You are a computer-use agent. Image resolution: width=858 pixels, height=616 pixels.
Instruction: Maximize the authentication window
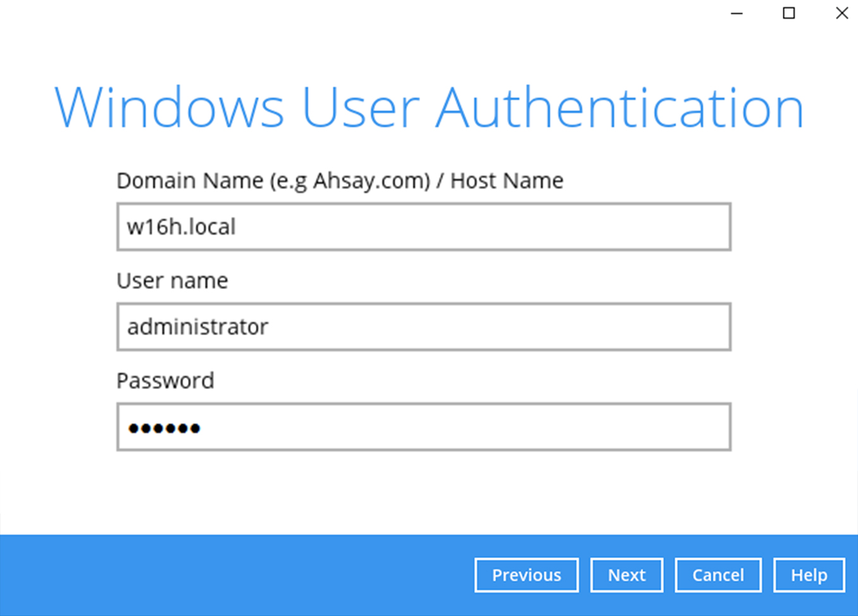788,13
